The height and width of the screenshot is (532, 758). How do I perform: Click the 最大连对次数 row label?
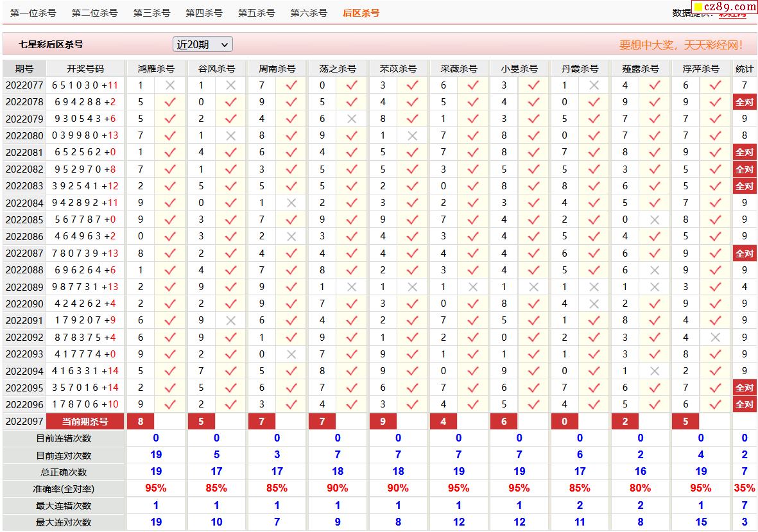64,523
